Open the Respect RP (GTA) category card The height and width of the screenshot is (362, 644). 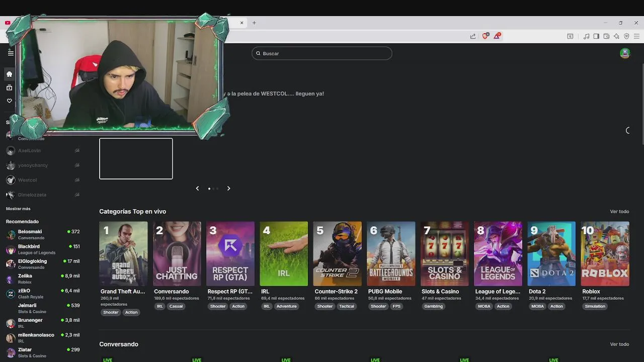(x=230, y=253)
